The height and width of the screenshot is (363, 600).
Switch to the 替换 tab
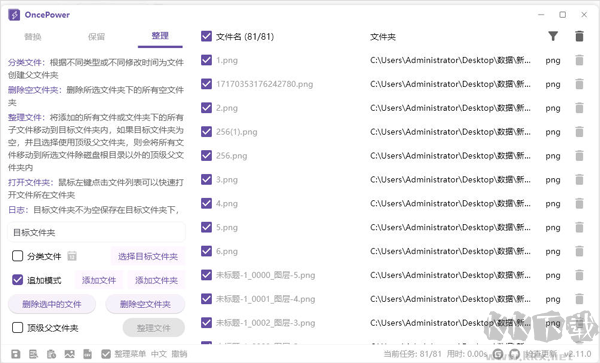(33, 37)
